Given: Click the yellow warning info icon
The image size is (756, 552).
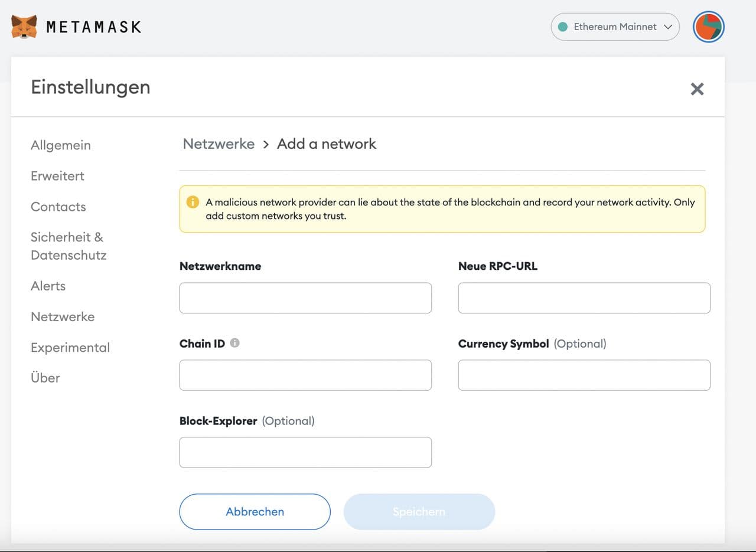Looking at the screenshot, I should pyautogui.click(x=193, y=202).
